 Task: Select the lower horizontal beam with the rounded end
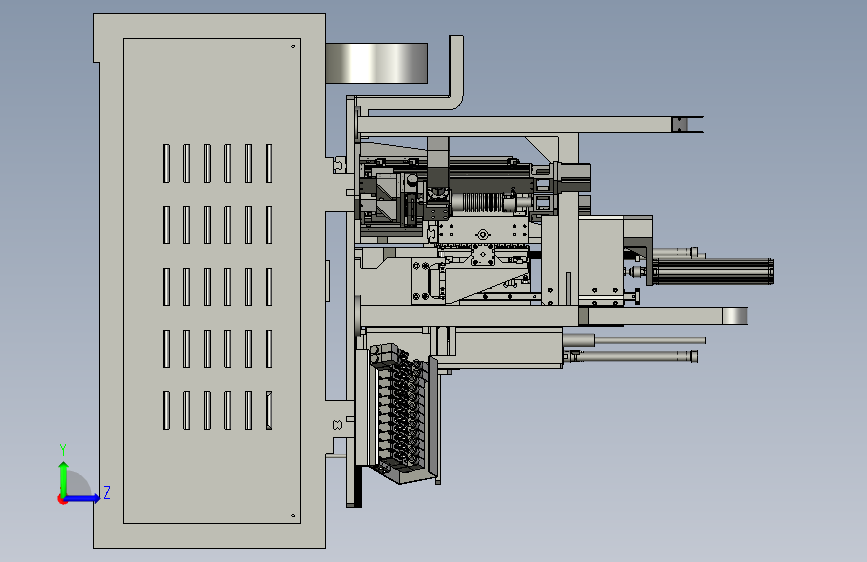(553, 316)
